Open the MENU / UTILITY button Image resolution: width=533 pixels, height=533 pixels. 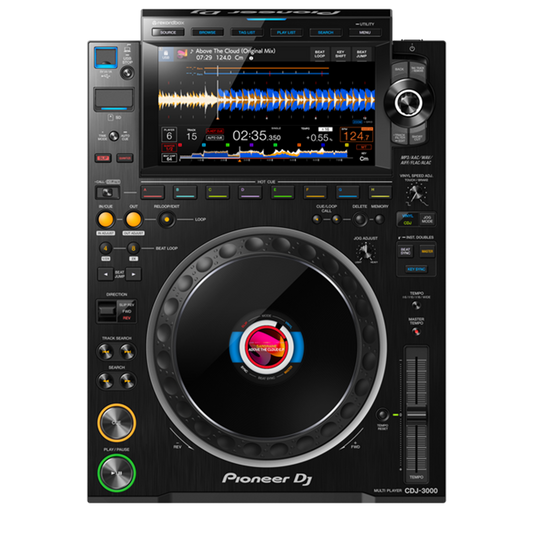(x=365, y=32)
